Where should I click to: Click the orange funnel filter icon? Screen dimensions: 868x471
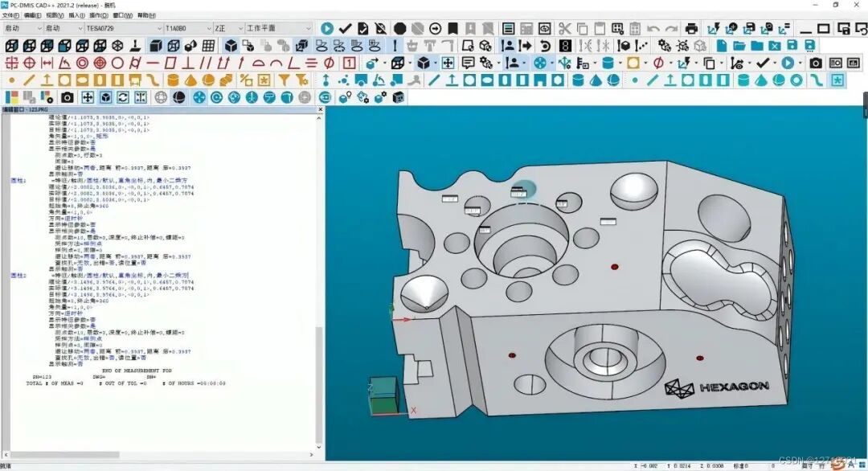(x=284, y=80)
